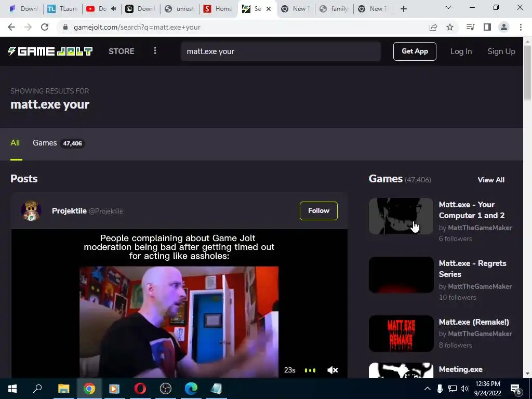Select the All results tab

tap(15, 143)
